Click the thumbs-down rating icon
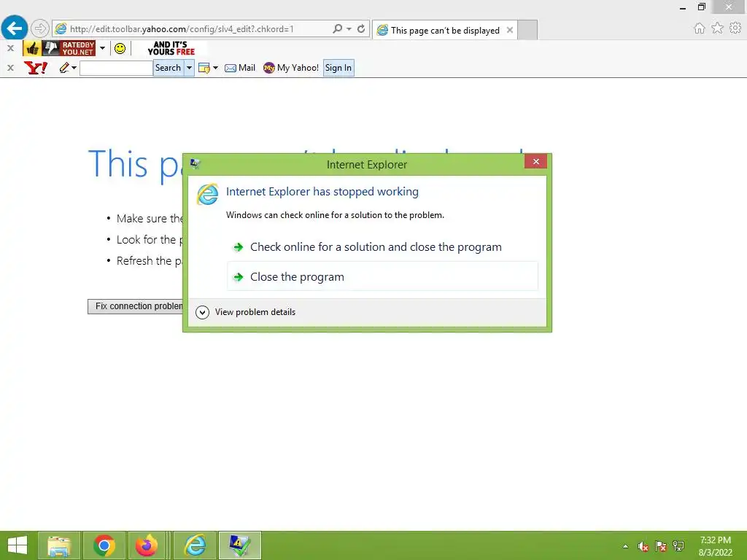Viewport: 747px width, 560px height. [x=50, y=48]
